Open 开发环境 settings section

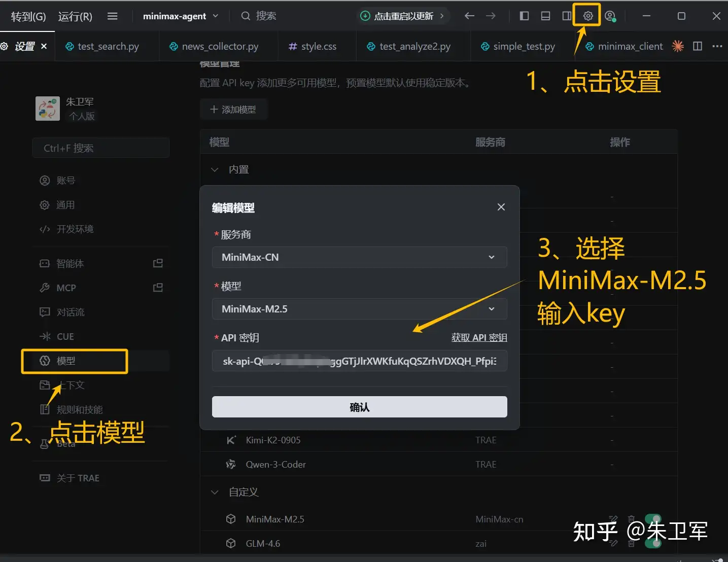click(x=100, y=229)
